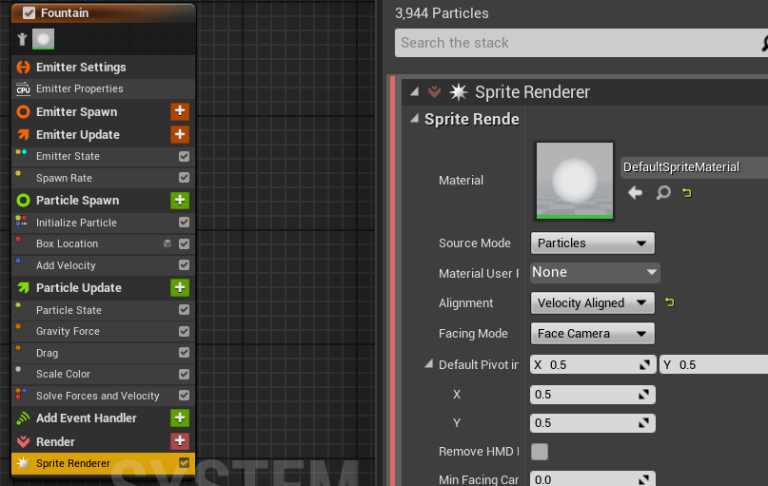Open the Facing Mode dropdown

click(592, 333)
